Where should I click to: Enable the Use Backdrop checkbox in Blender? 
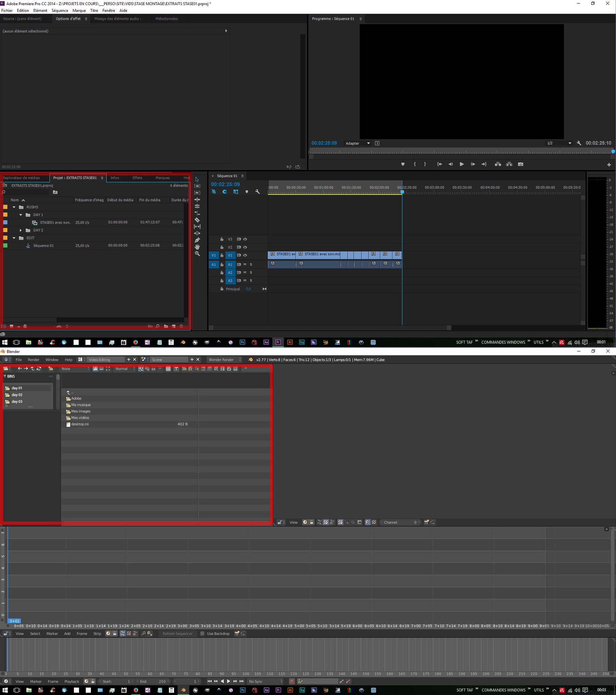pos(203,634)
